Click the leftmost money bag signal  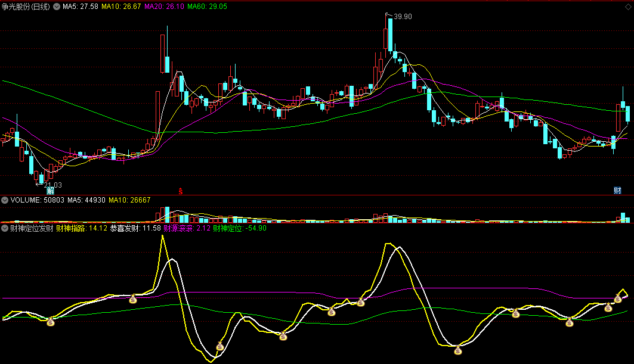pyautogui.click(x=51, y=322)
